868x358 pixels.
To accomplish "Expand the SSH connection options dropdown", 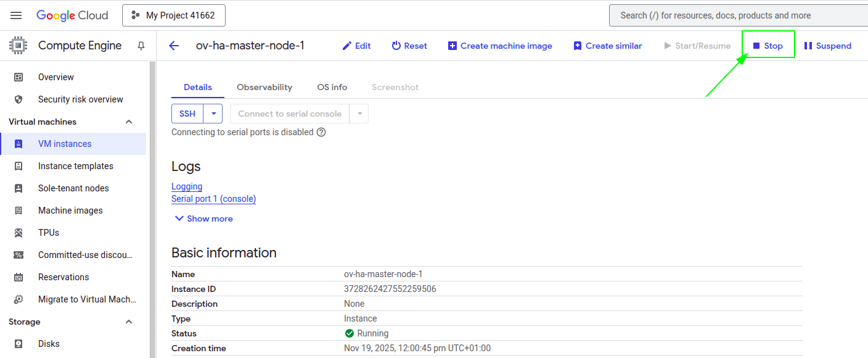I will click(x=213, y=113).
